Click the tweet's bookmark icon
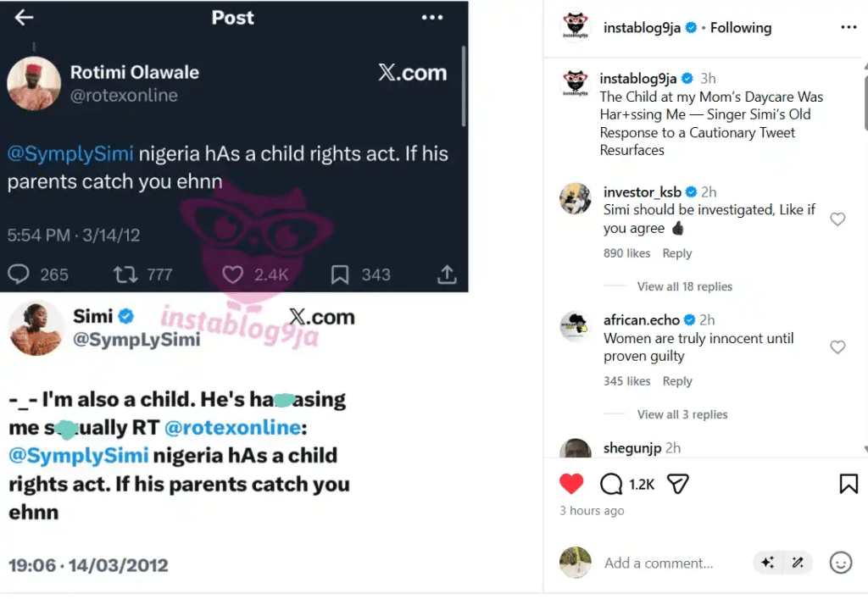Viewport: 868px width, 599px height. tap(339, 275)
